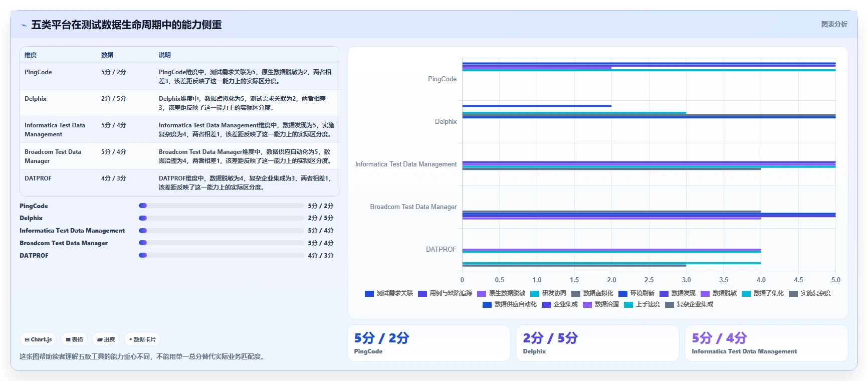Click the Informatica Test Data Management axis label

(406, 164)
